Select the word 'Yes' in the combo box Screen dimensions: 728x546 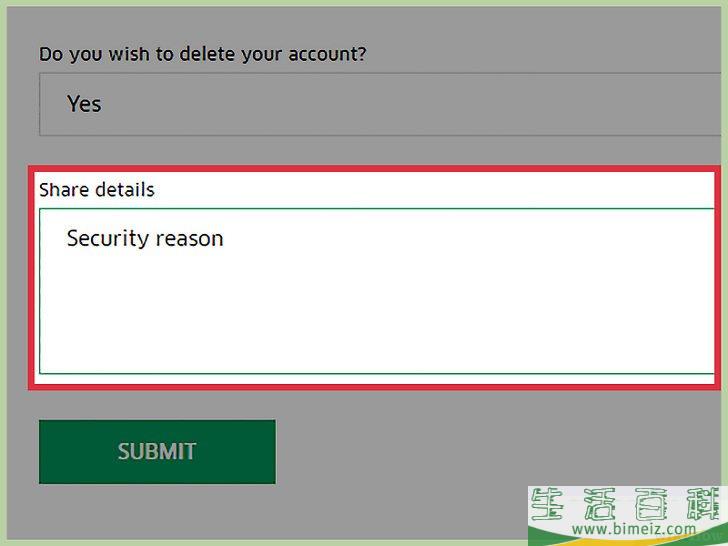tap(84, 104)
